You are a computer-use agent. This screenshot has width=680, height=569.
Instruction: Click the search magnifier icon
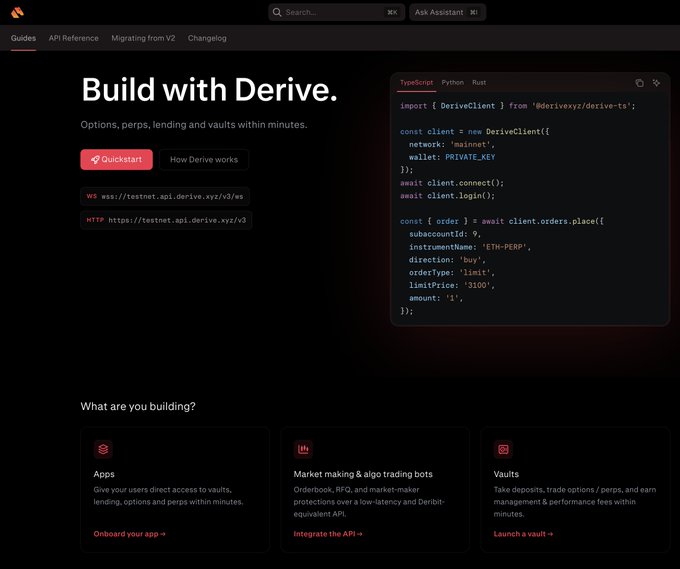(x=277, y=12)
